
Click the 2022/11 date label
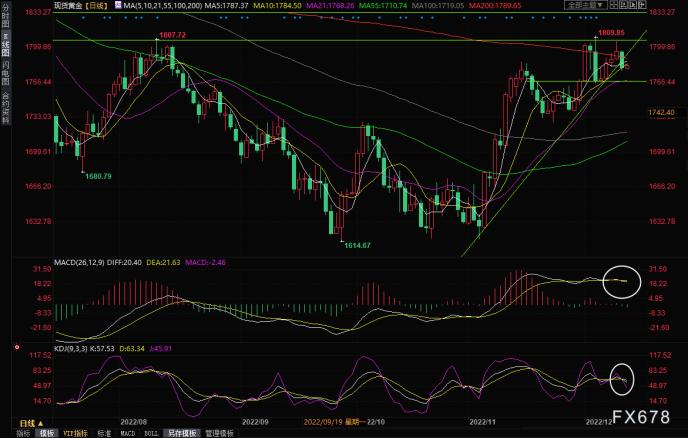click(x=482, y=422)
